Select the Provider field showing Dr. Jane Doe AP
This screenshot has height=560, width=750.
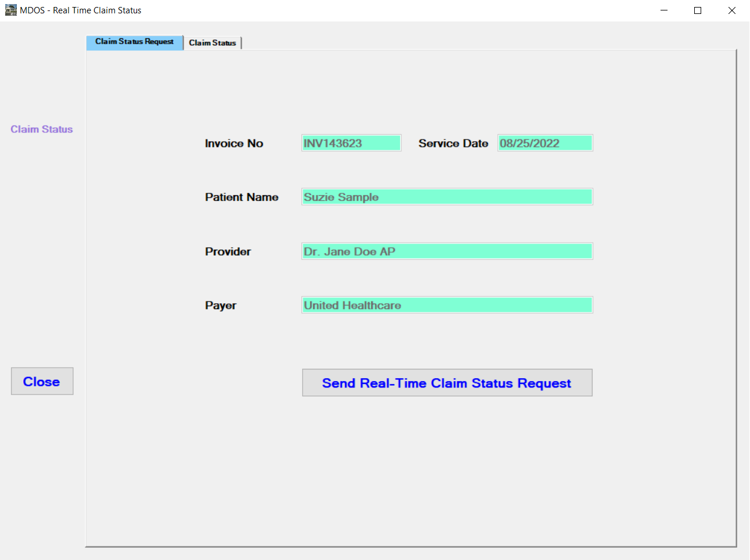(x=447, y=251)
